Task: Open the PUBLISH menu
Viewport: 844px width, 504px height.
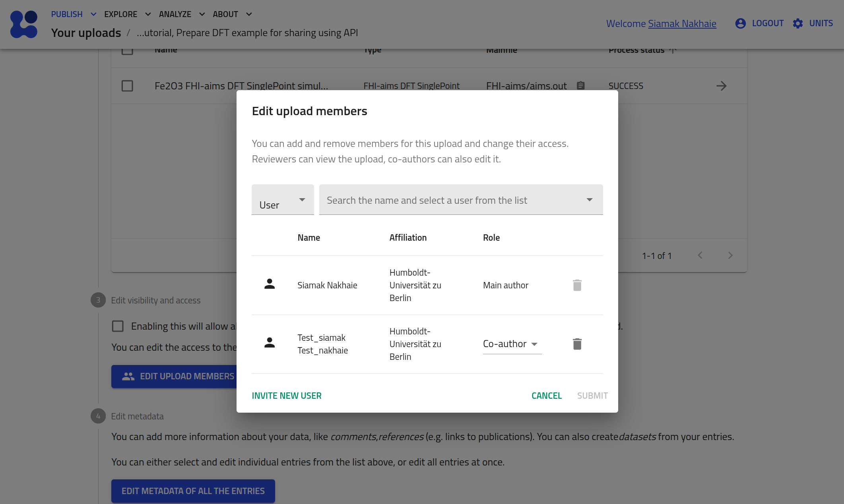Action: coord(66,14)
